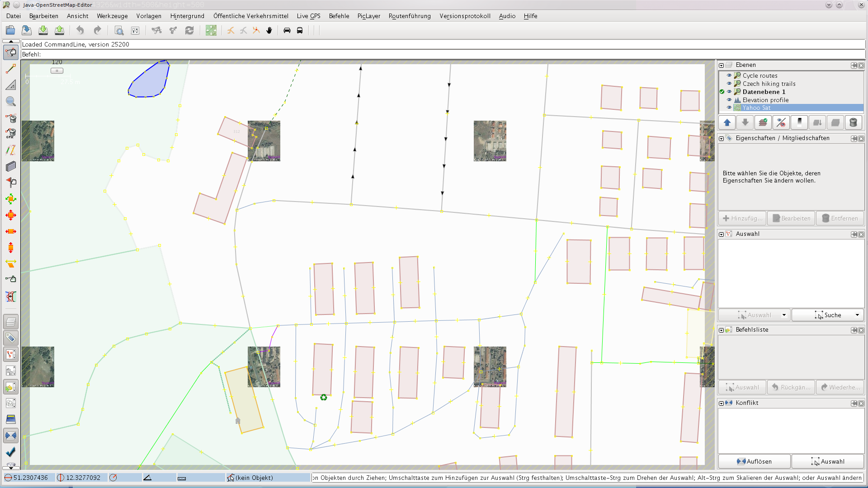Select the zoom magnifier tool in sidebar
The height and width of the screenshot is (488, 868).
pyautogui.click(x=11, y=101)
